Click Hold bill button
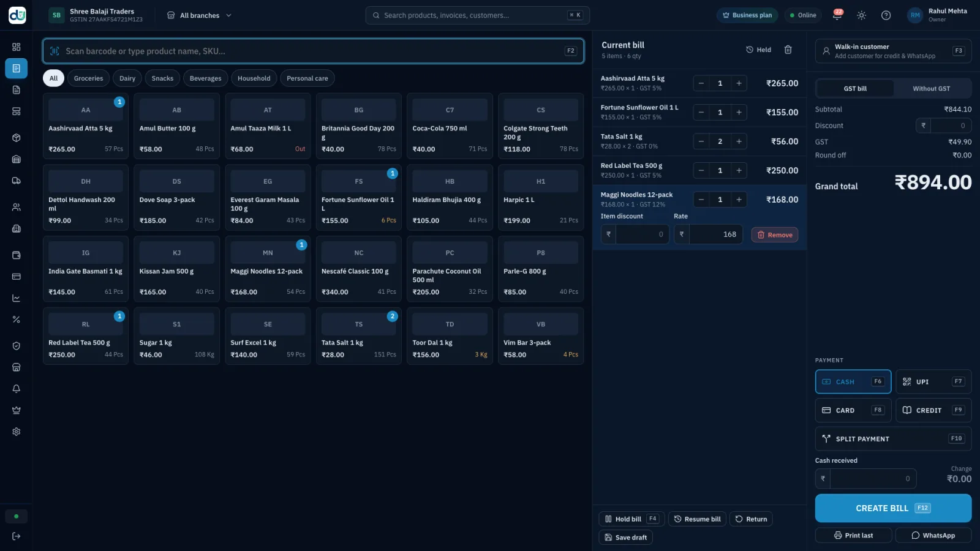Screen dimensions: 980x551 click(x=631, y=519)
